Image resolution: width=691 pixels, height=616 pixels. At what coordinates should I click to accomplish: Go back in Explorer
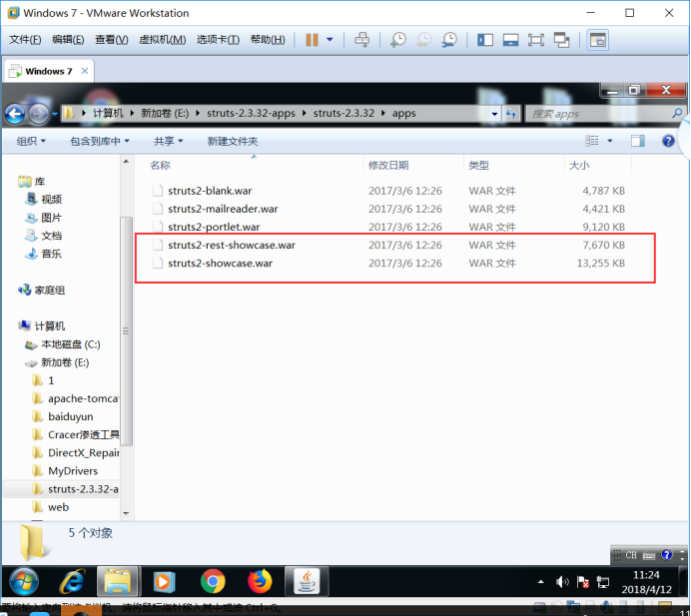coord(15,114)
